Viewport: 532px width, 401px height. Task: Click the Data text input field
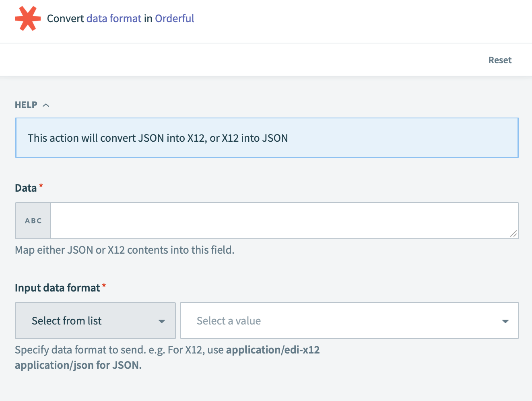[285, 221]
